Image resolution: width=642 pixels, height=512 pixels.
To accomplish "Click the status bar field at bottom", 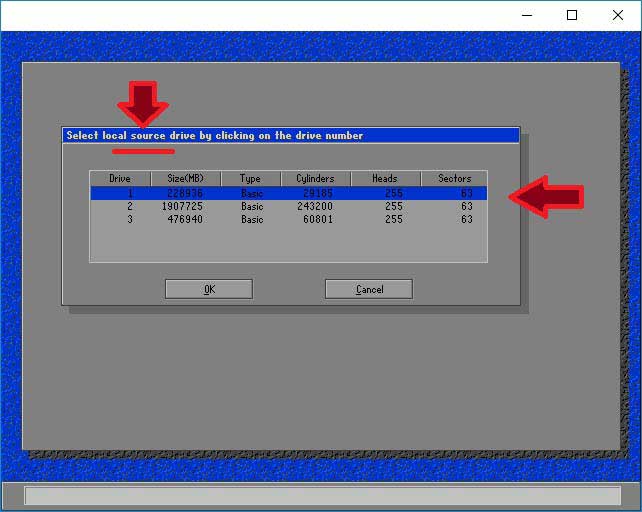I will coord(321,496).
